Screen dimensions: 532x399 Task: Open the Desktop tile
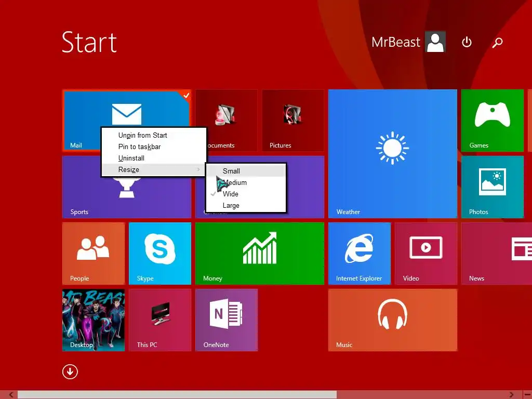click(x=94, y=320)
